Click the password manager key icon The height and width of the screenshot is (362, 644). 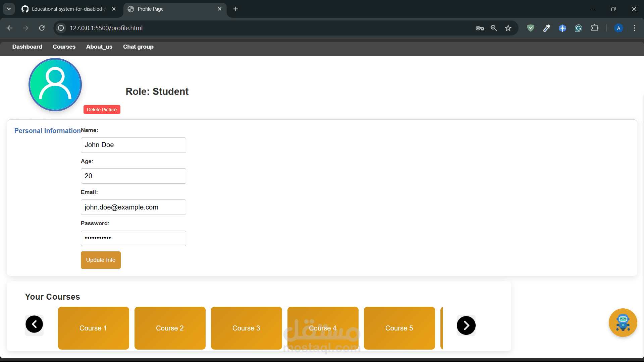pos(479,28)
